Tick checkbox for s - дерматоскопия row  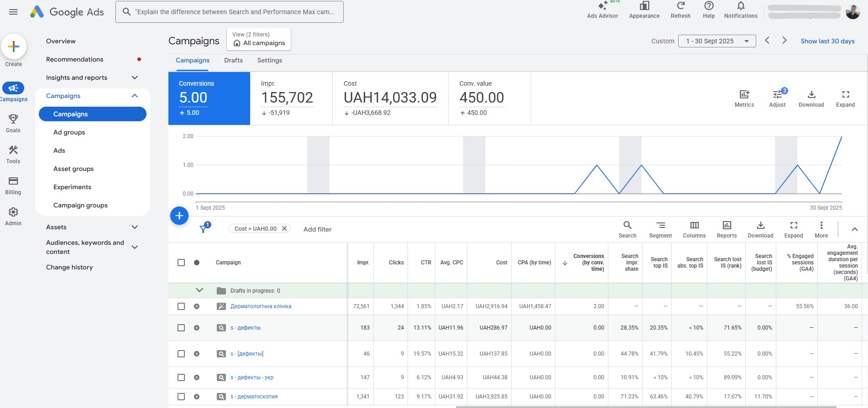(x=181, y=397)
